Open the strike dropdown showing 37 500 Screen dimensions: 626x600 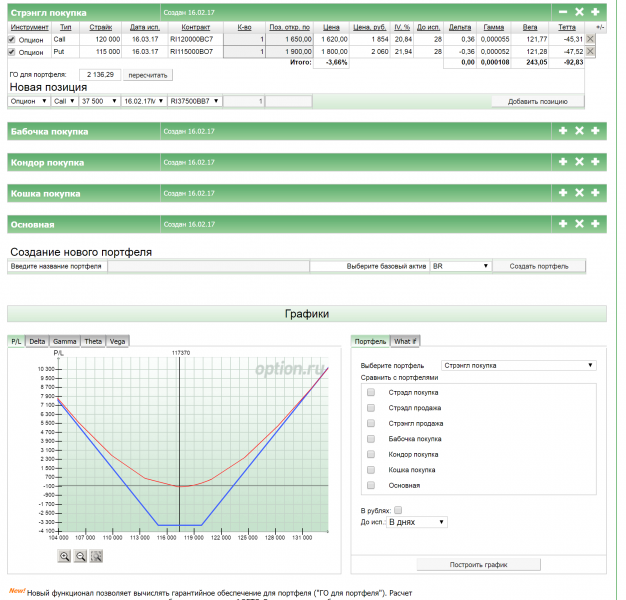[x=99, y=101]
